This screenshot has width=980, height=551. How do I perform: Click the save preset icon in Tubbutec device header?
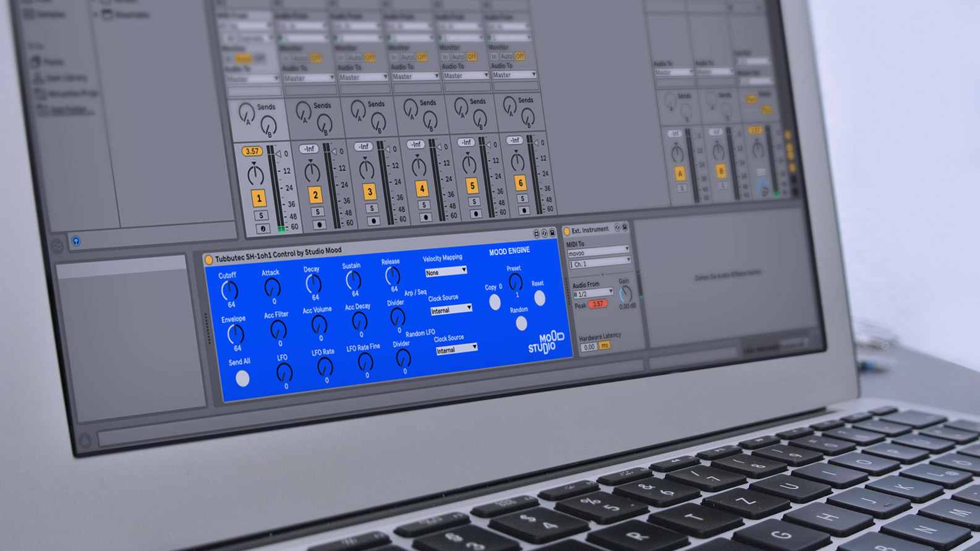[552, 233]
